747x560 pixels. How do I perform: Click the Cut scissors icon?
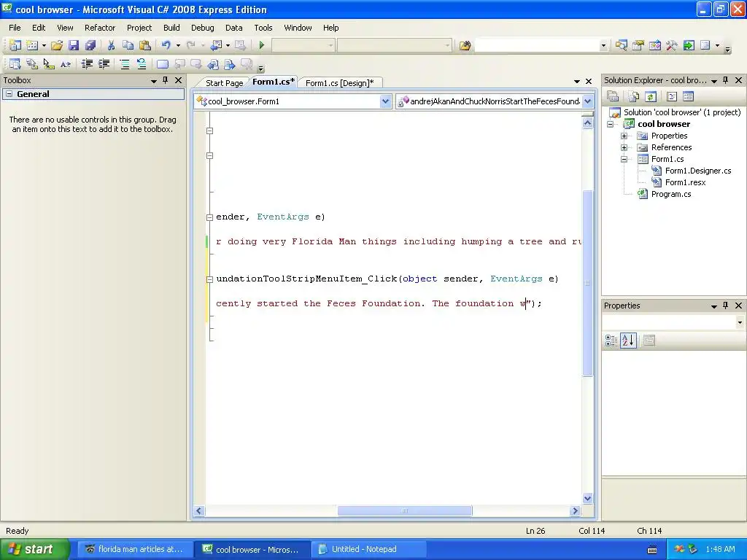[111, 45]
